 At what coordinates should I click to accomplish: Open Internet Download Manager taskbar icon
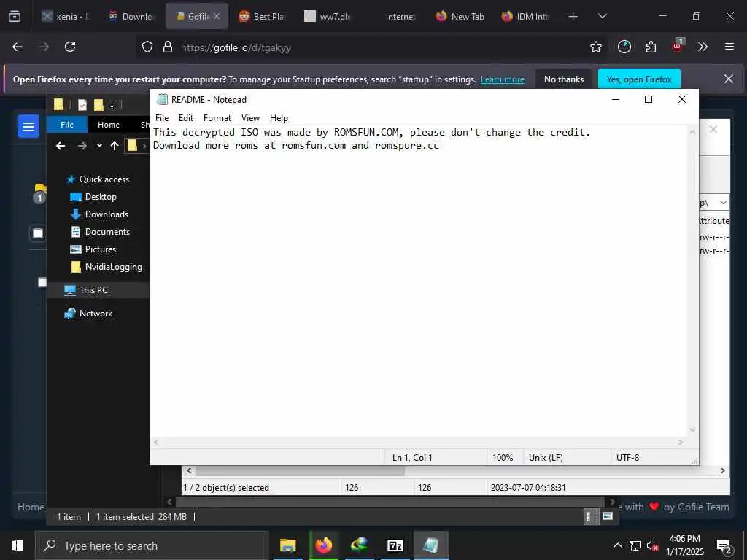[359, 545]
